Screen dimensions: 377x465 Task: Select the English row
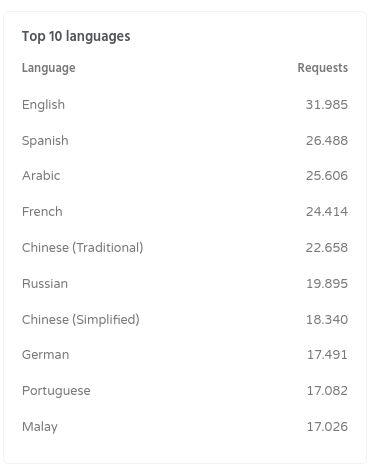tap(185, 105)
